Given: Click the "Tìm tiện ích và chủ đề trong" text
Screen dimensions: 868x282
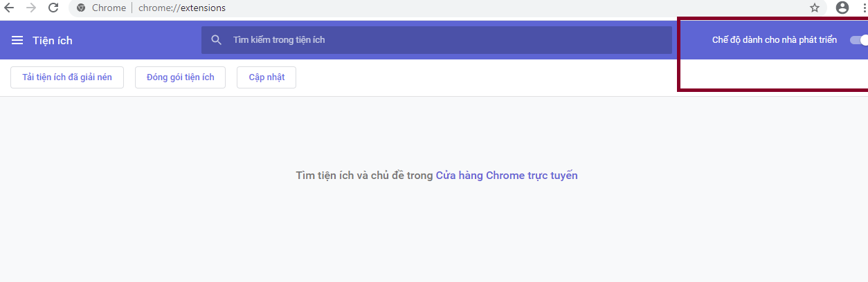Looking at the screenshot, I should click(x=364, y=176).
